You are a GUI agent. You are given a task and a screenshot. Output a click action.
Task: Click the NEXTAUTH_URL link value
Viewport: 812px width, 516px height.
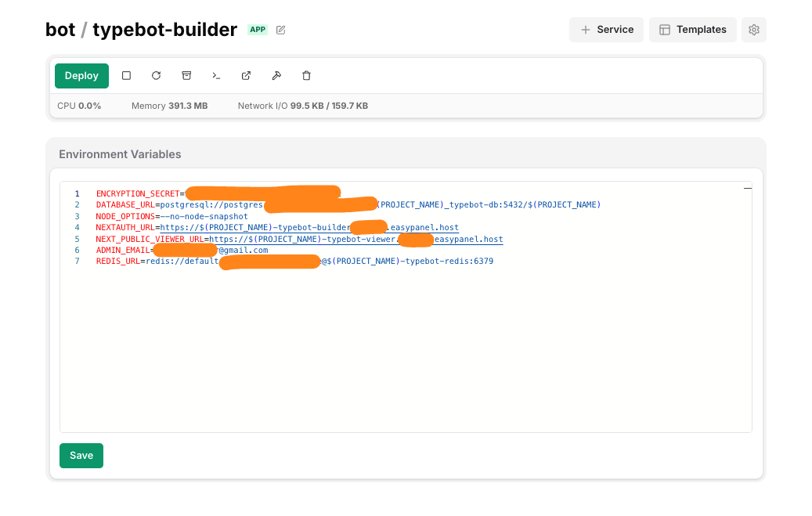309,227
